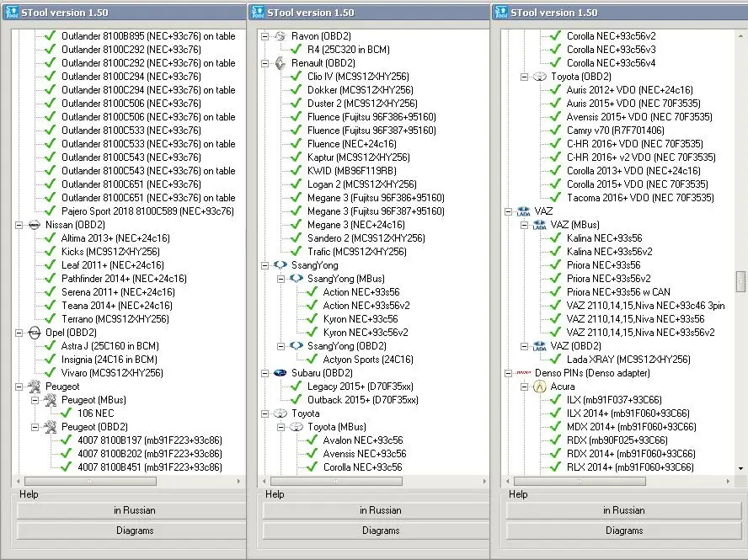The height and width of the screenshot is (560, 748).
Task: Click the vertical scrollbar thumb in right window
Action: coord(740,281)
